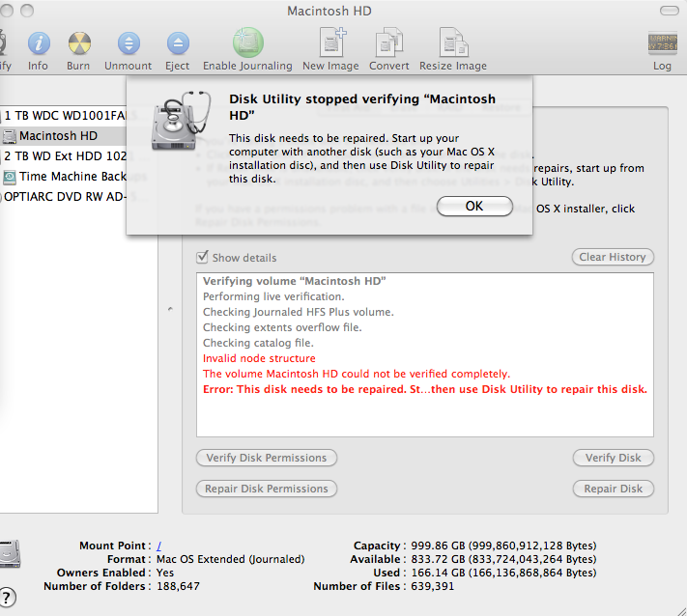This screenshot has height=616, width=687.
Task: Click the window resize grip corner
Action: tap(680, 610)
